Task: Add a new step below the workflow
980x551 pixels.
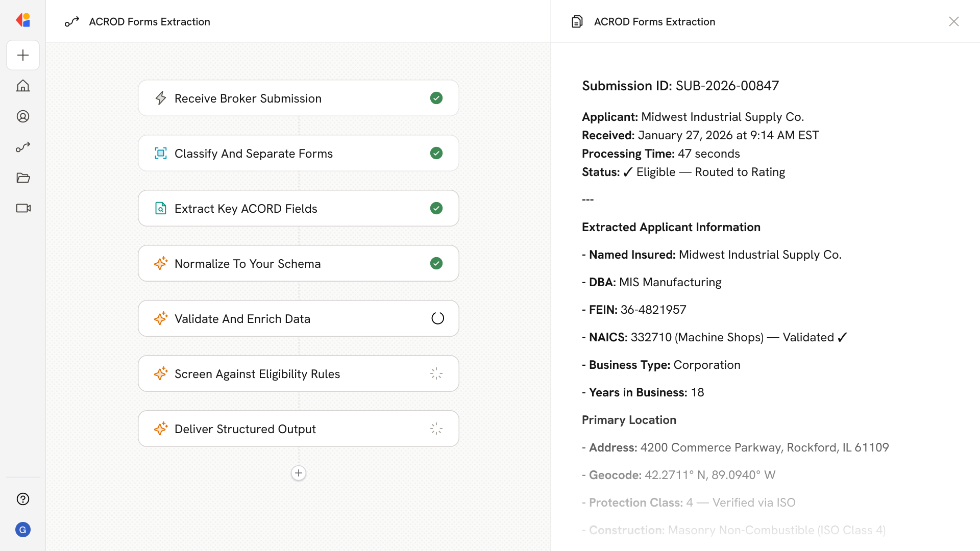Action: (299, 473)
